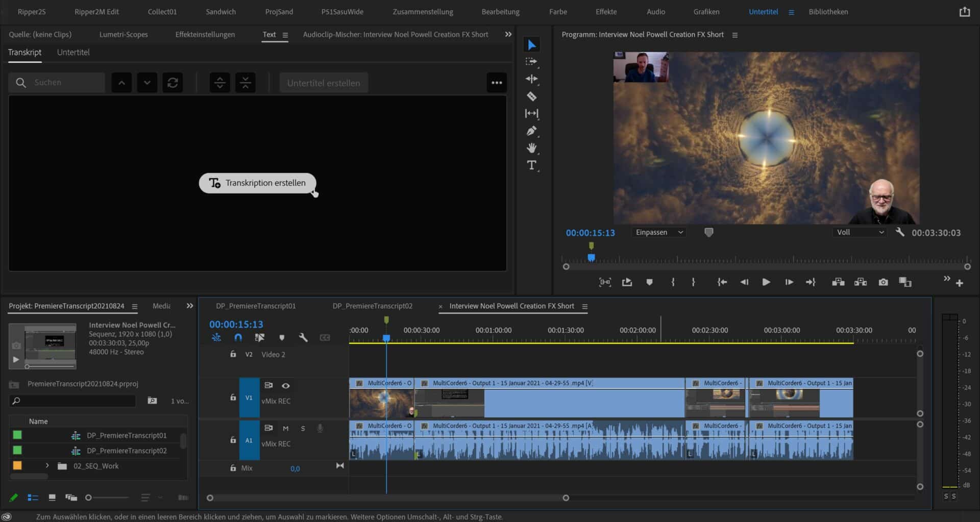Click the closed captions icon in the timeline
Viewport: 980px width, 522px height.
[x=325, y=337]
